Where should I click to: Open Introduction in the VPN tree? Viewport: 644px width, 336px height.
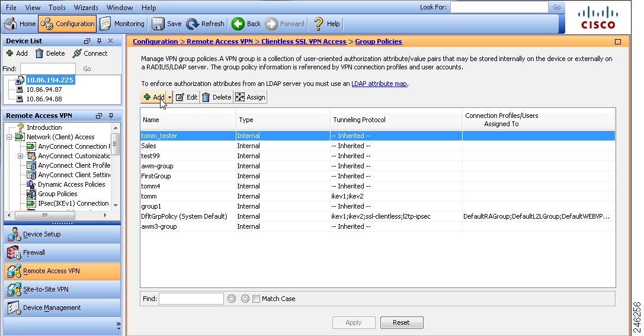coord(44,127)
